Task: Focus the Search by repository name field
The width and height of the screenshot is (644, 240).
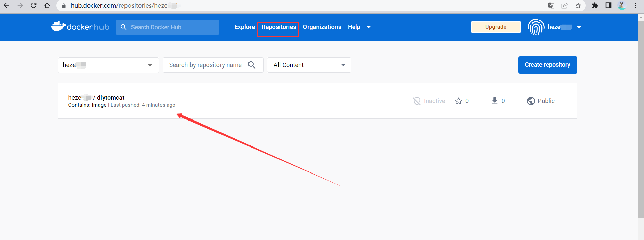Action: point(213,65)
